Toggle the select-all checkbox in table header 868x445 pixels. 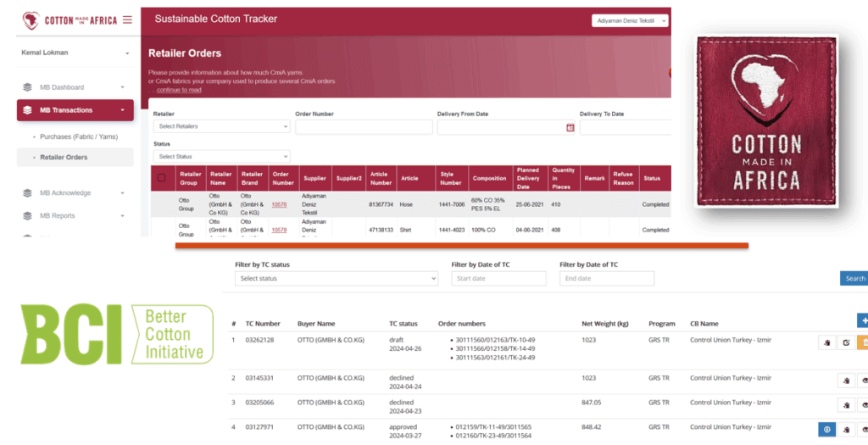(x=162, y=178)
